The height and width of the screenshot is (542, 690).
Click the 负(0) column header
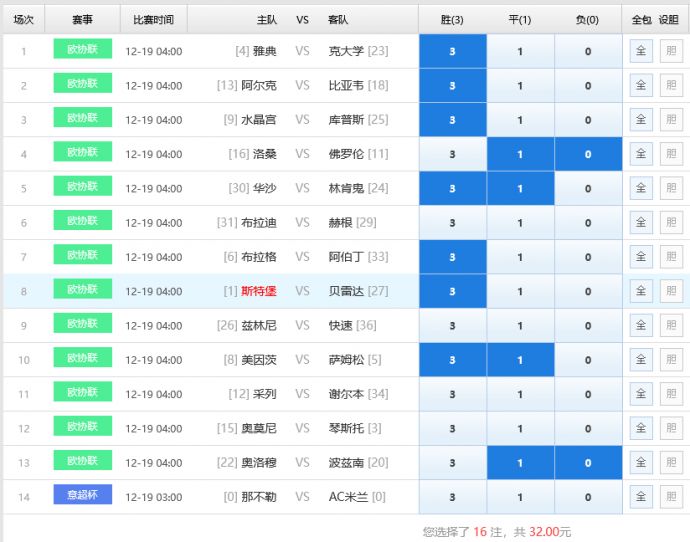coord(587,20)
